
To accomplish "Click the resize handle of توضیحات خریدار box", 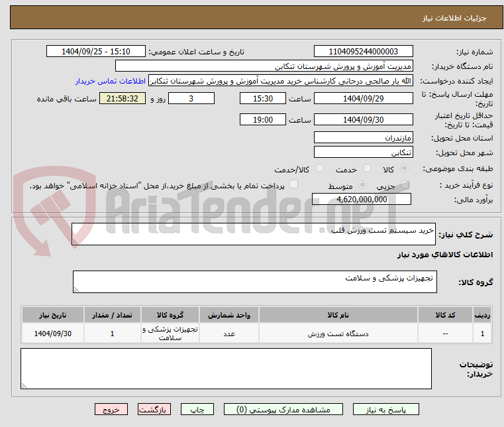I will [24, 386].
